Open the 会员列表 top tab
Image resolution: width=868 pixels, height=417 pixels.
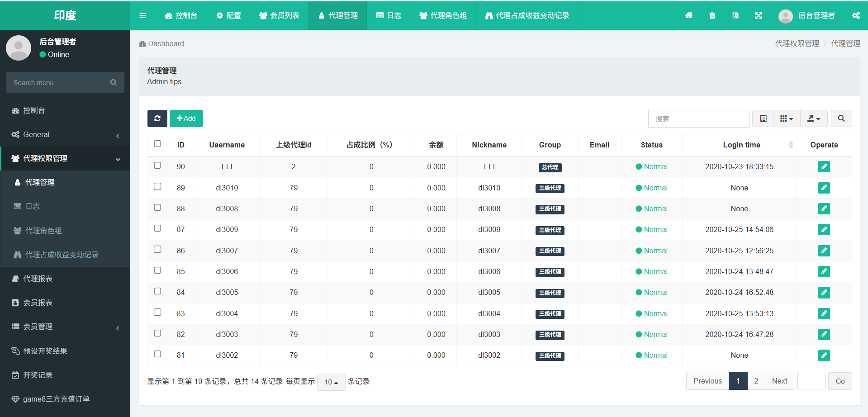pos(279,15)
